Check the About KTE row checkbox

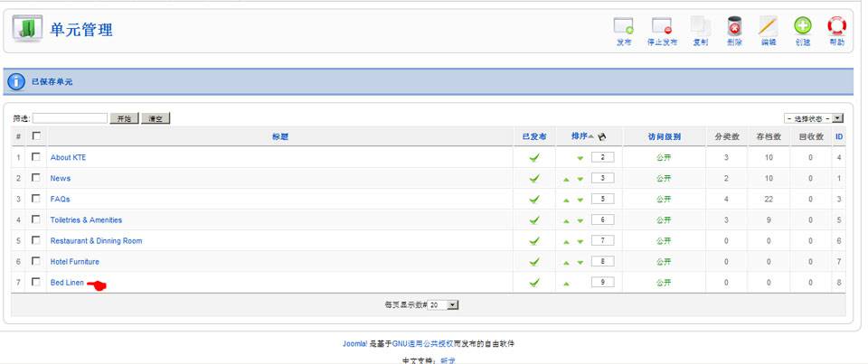pos(36,156)
